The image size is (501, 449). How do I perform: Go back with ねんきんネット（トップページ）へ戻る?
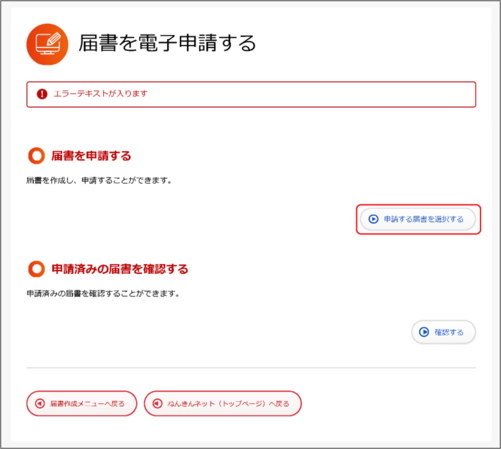[x=223, y=403]
